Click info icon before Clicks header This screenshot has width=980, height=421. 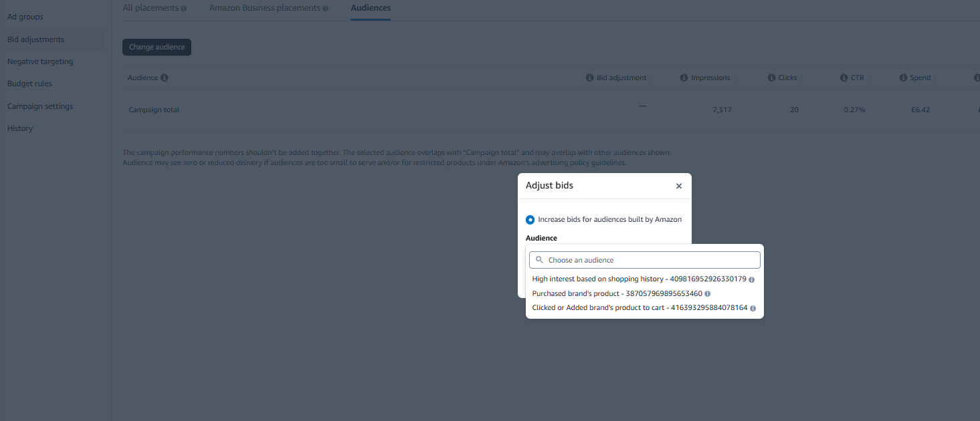pos(771,78)
